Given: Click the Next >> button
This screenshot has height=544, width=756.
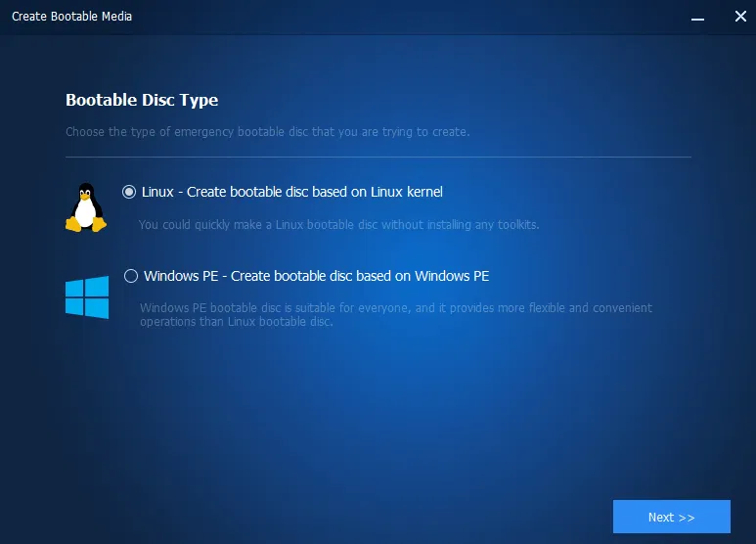Looking at the screenshot, I should click(x=672, y=517).
